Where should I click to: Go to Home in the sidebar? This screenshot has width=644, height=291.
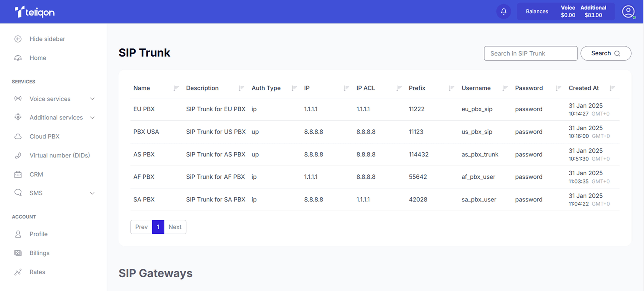(x=38, y=58)
